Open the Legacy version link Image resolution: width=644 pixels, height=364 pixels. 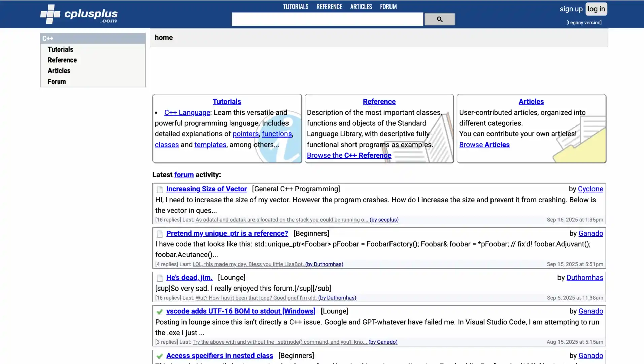point(584,23)
